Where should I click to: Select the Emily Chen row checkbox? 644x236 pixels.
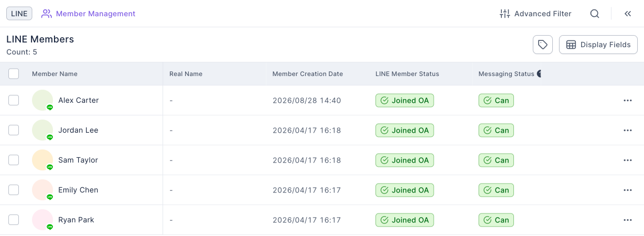14,190
